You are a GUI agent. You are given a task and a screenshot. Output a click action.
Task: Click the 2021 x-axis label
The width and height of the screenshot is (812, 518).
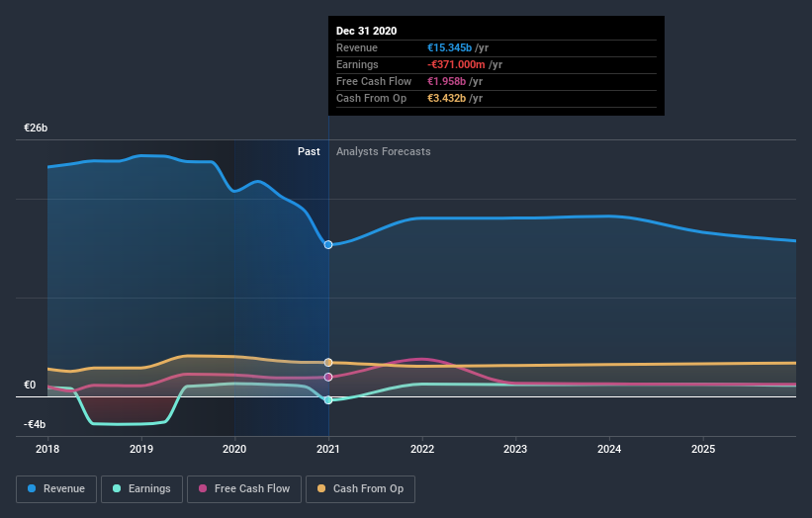tap(328, 449)
